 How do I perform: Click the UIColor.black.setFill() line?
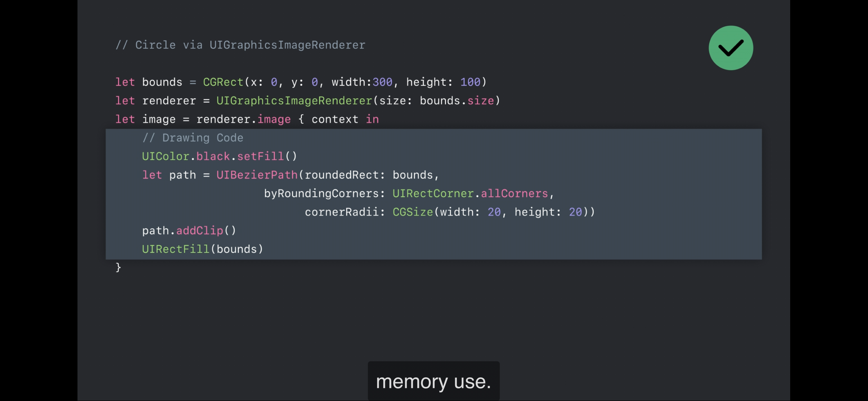pyautogui.click(x=219, y=156)
